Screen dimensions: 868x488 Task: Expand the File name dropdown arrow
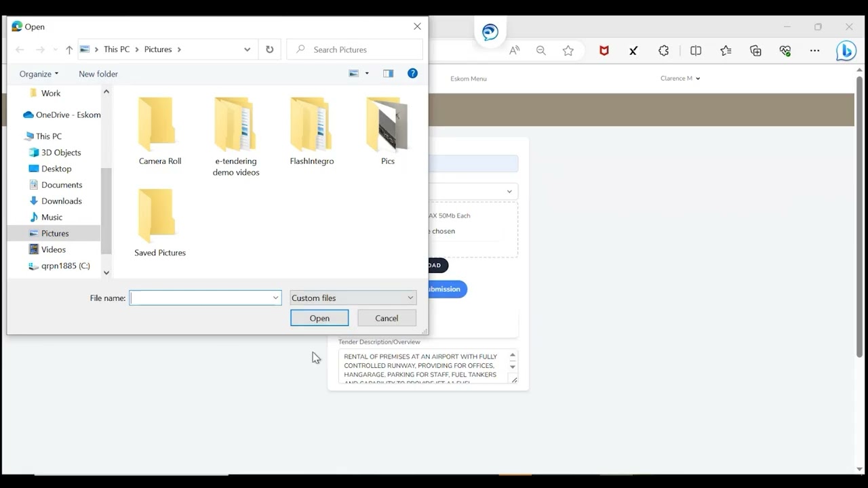pos(276,298)
